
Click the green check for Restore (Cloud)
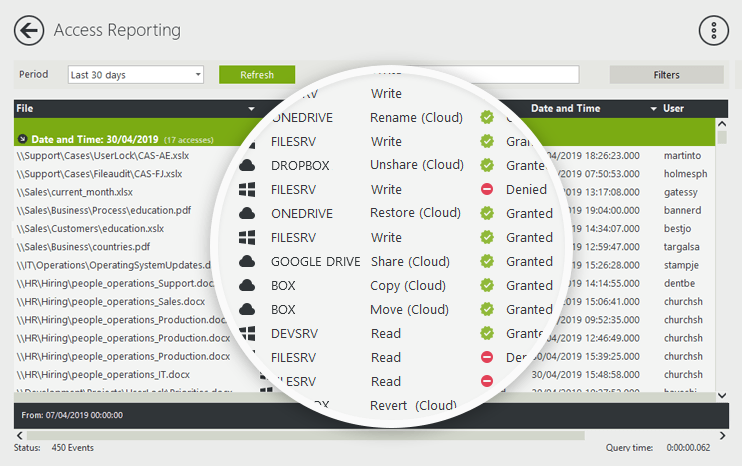tap(487, 213)
